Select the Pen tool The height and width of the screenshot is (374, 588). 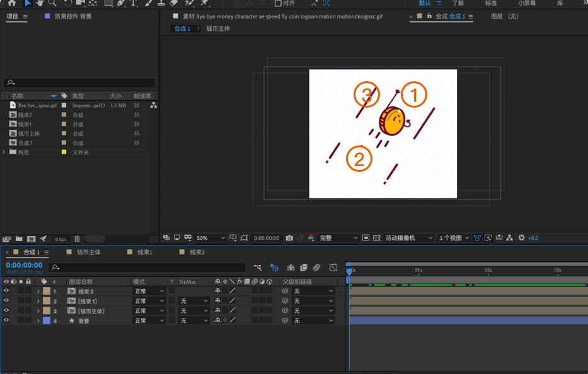[x=121, y=3]
